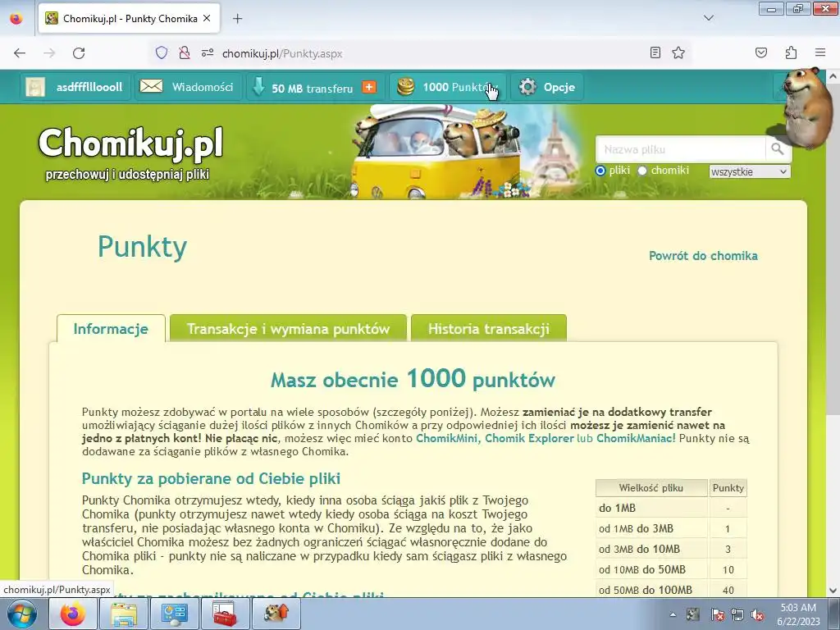Open the hamster app in taskbar

(276, 614)
